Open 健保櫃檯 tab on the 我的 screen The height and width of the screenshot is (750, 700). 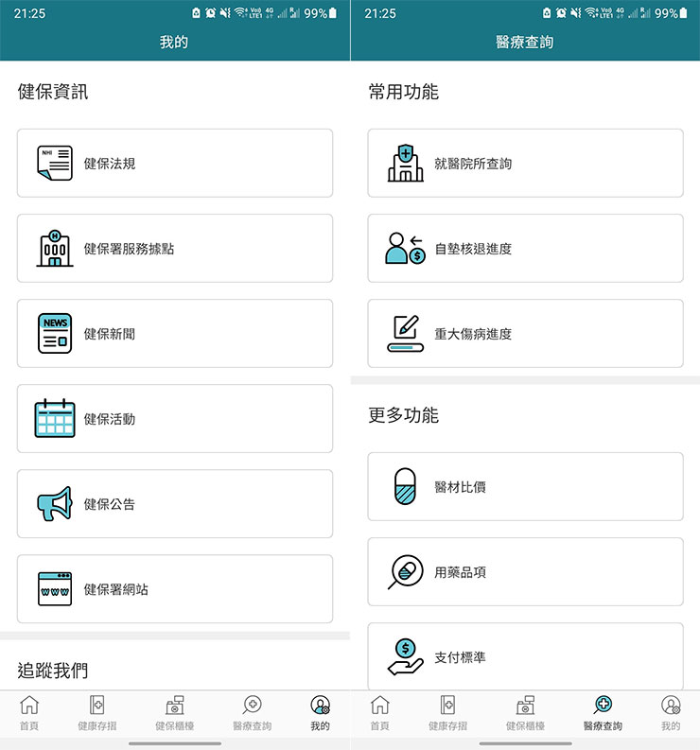coord(174,713)
